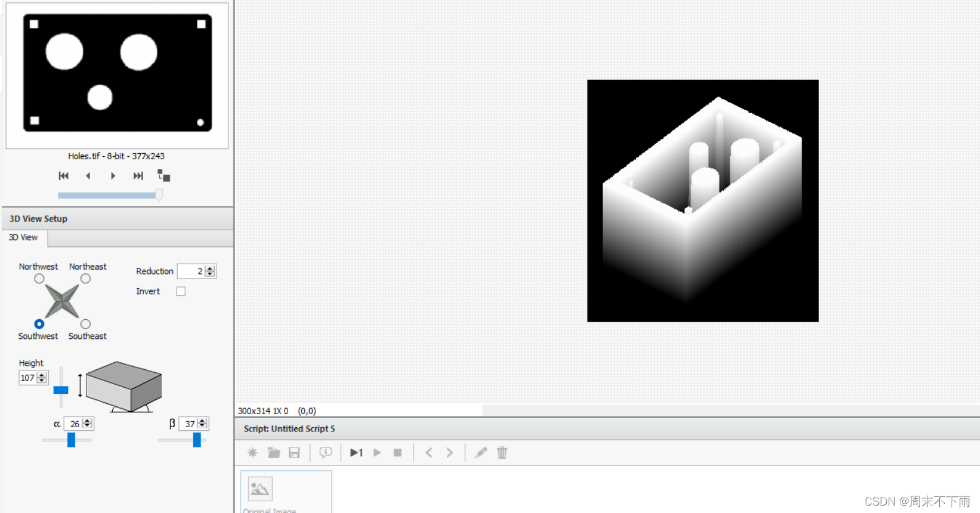Select the previous script step arrow
980x513 pixels.
pos(429,453)
